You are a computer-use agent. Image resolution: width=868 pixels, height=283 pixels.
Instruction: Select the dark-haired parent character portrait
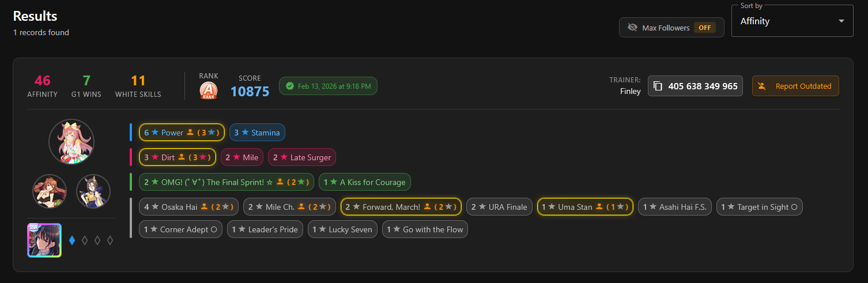click(93, 191)
